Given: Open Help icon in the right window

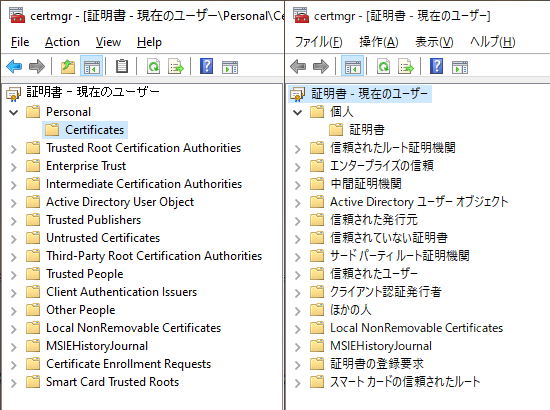Looking at the screenshot, I should click(x=436, y=66).
